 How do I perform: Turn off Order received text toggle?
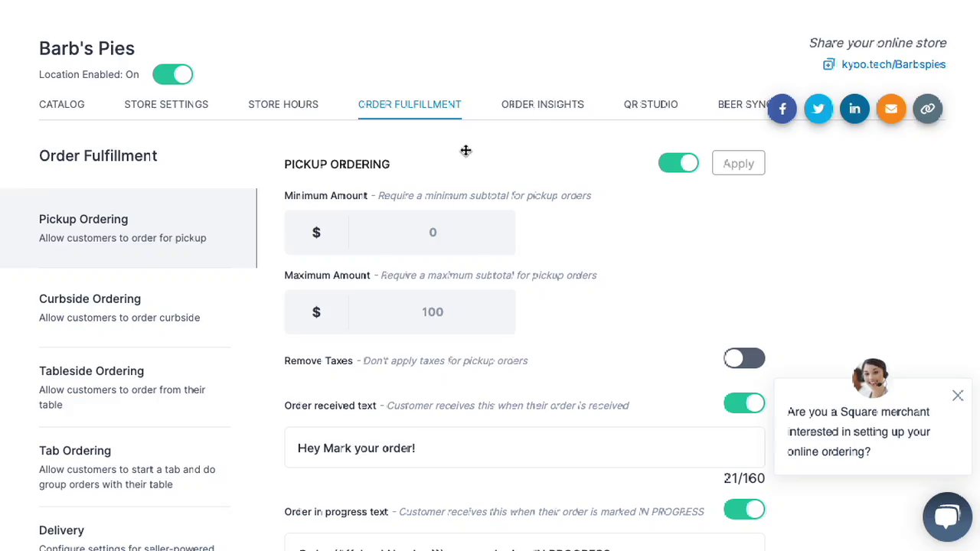[743, 403]
